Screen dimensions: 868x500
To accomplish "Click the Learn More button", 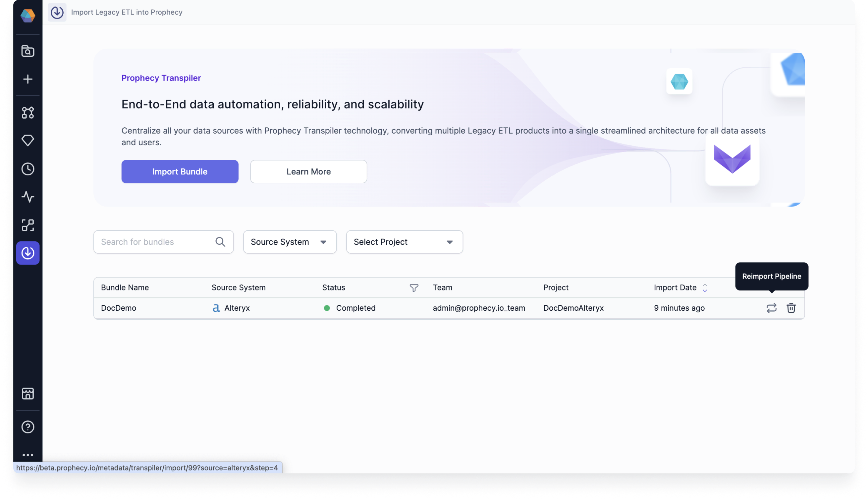I will coord(308,171).
